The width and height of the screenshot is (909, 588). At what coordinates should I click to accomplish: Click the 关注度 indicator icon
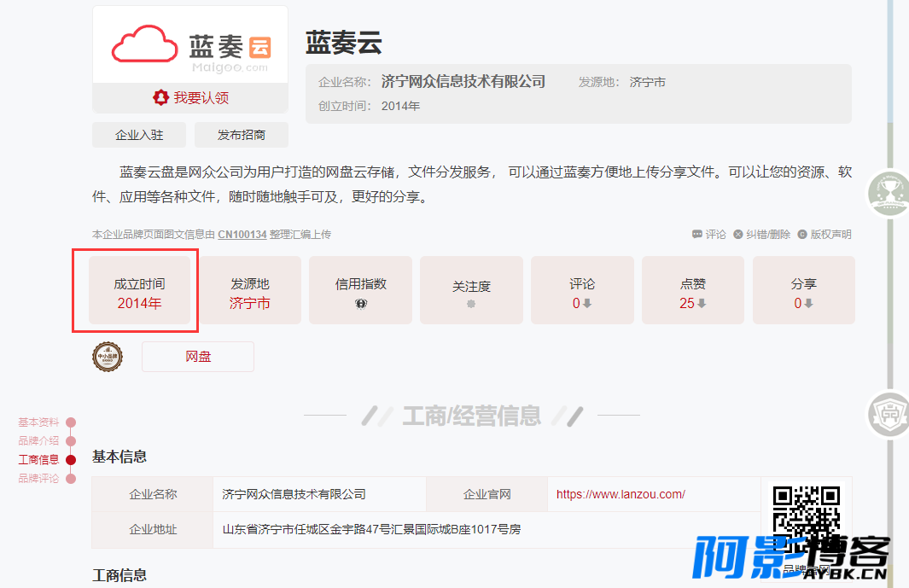coord(471,304)
